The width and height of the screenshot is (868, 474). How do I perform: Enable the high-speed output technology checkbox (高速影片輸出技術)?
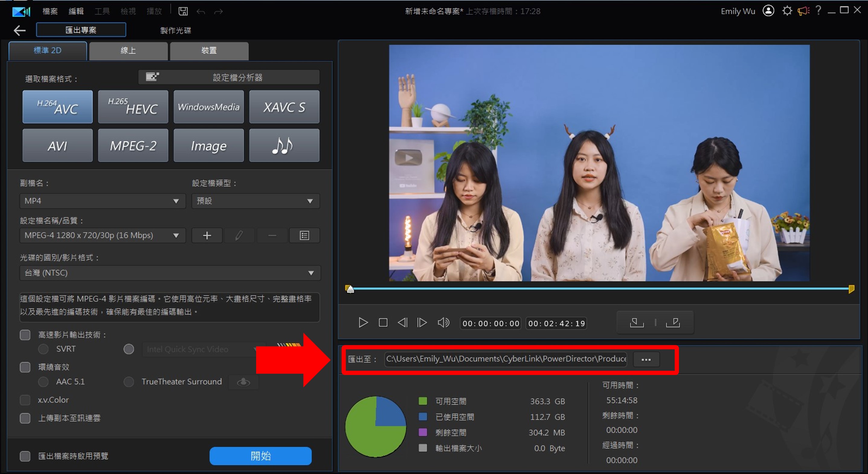click(25, 335)
